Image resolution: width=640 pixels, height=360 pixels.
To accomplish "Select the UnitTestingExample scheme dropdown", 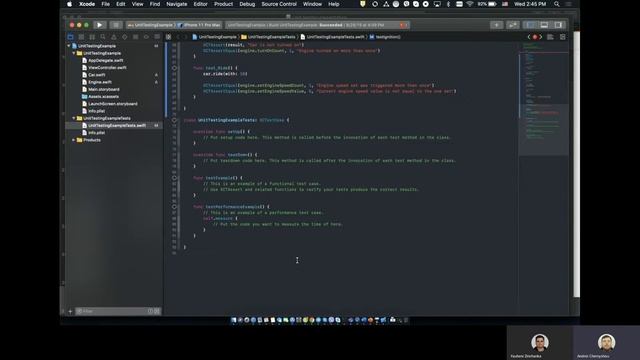I will (151, 25).
